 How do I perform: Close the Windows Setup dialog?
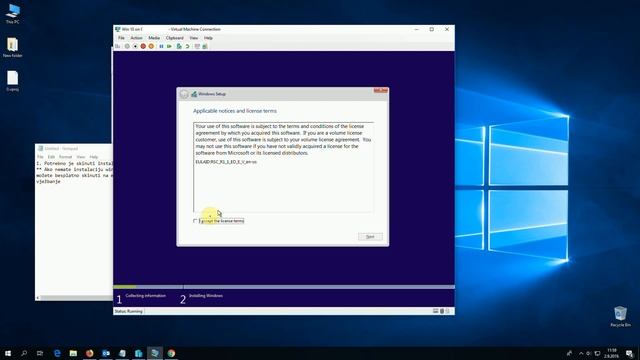[x=381, y=91]
